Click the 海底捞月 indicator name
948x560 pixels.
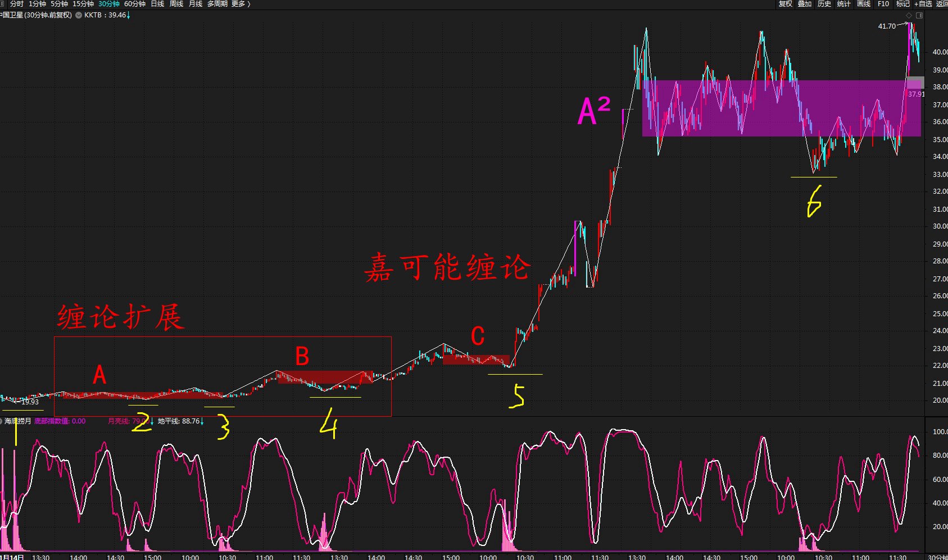pyautogui.click(x=18, y=421)
